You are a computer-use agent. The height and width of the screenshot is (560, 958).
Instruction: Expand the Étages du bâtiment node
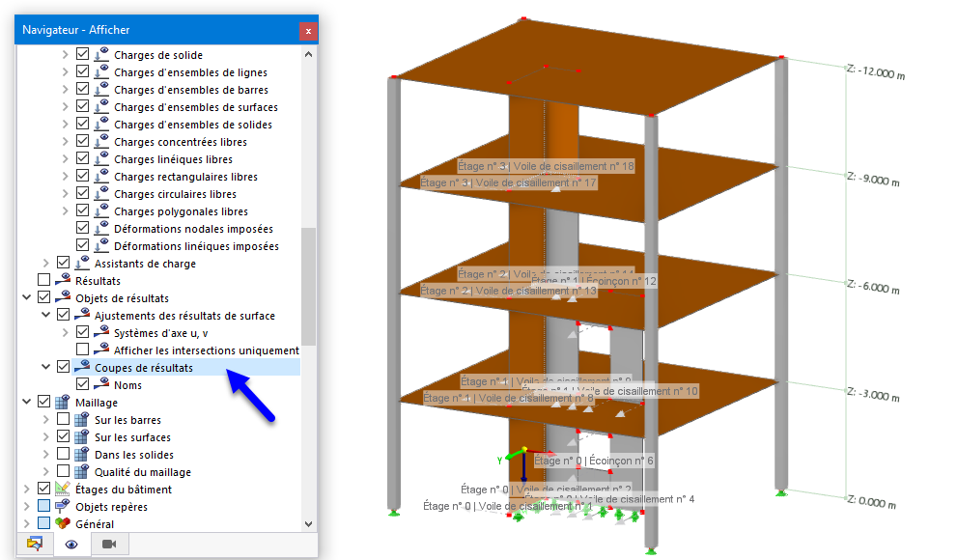click(26, 489)
